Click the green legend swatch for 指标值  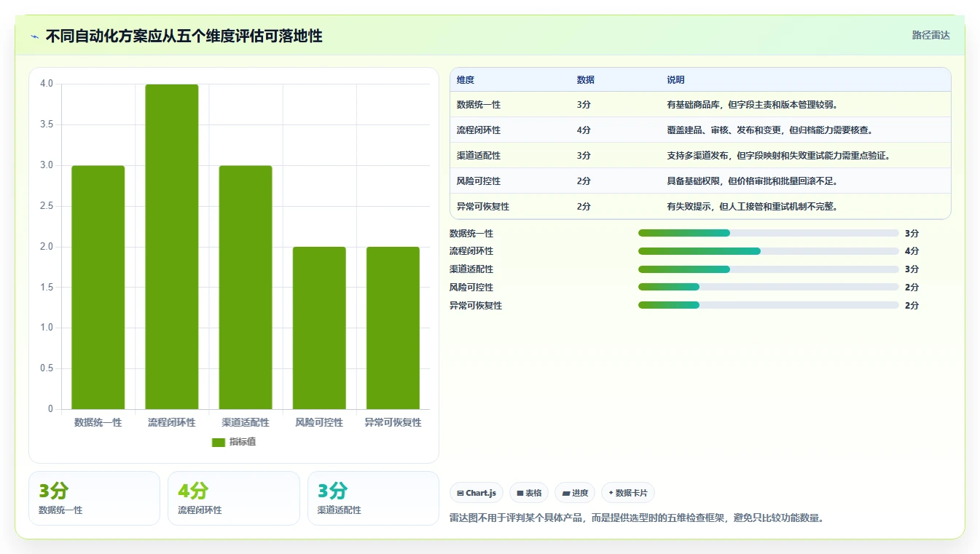219,442
